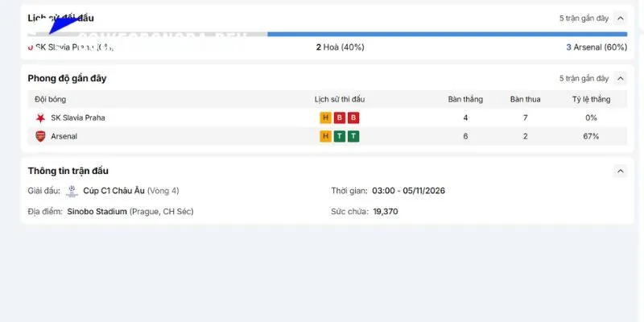Open 5 trận gần đây in head-to-head
The height and width of the screenshot is (322, 644).
(584, 19)
